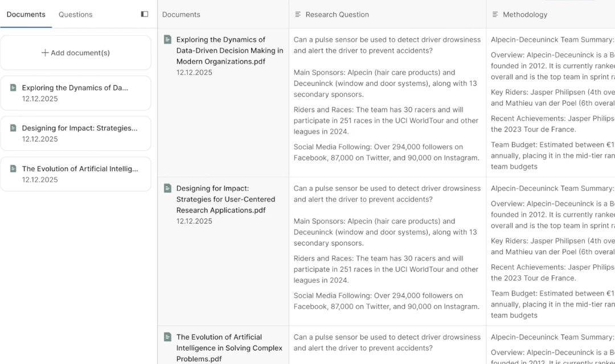Click the Add document(s) button

(x=76, y=52)
